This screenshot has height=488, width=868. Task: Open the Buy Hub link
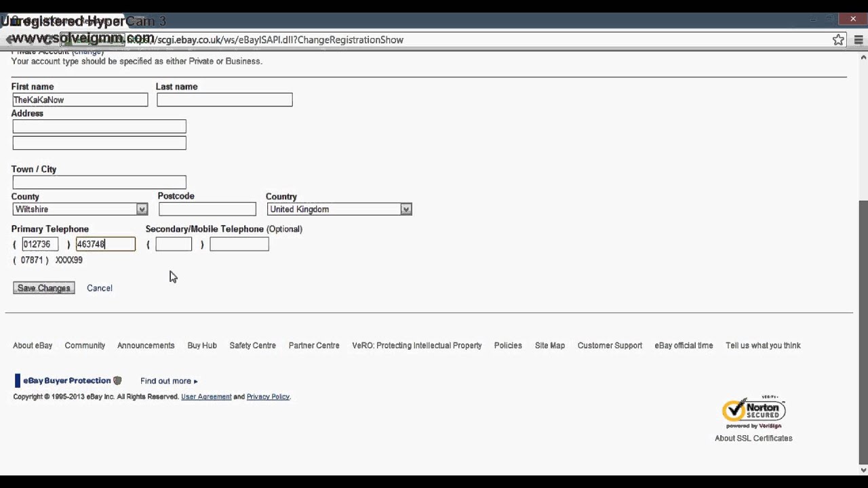(202, 346)
